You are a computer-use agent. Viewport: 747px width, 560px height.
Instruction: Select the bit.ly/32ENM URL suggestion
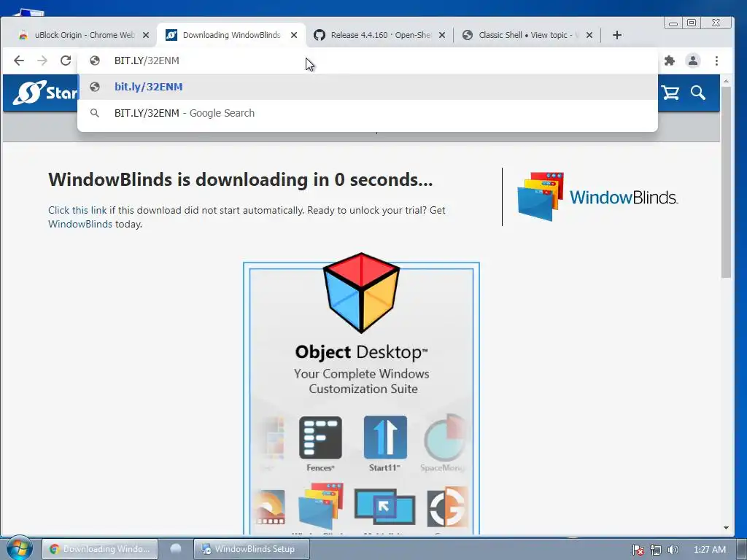click(x=368, y=87)
